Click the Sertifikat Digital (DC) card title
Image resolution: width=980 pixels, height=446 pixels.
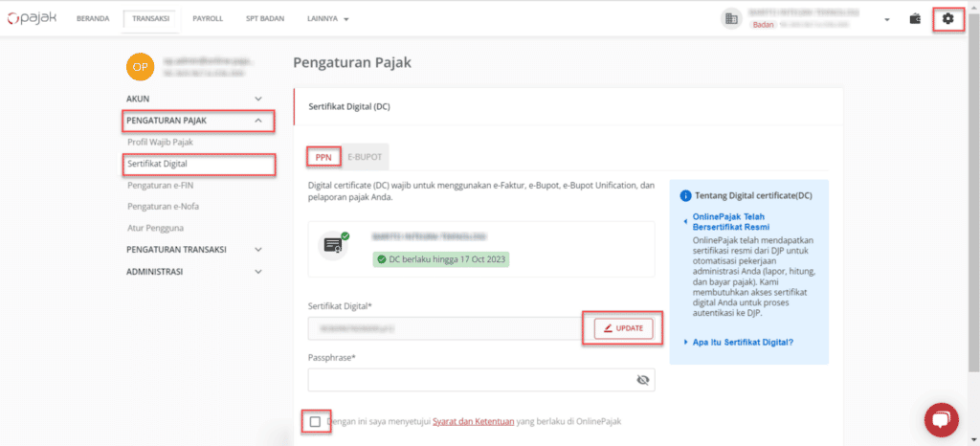click(x=349, y=106)
